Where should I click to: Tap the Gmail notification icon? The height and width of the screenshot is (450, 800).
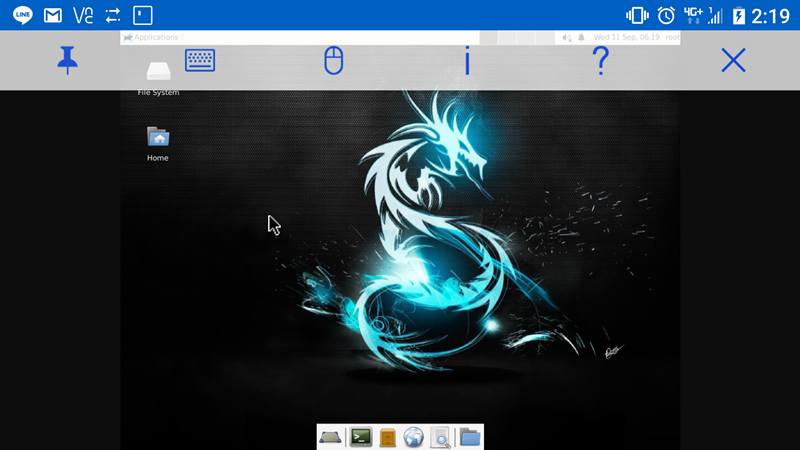point(53,15)
